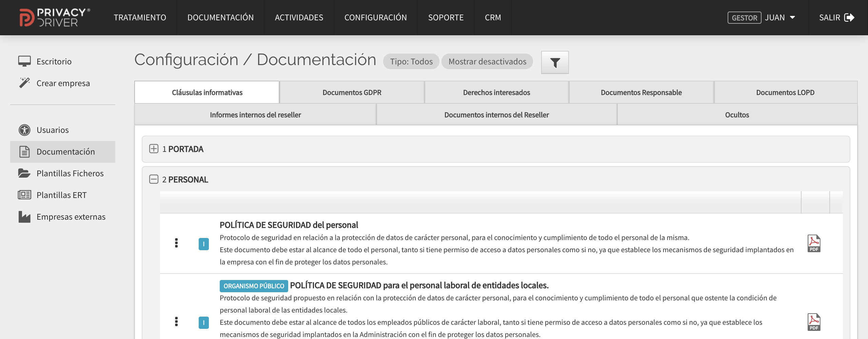Open three-dot menu for Política de Seguridad del personal
This screenshot has height=339, width=868.
176,243
